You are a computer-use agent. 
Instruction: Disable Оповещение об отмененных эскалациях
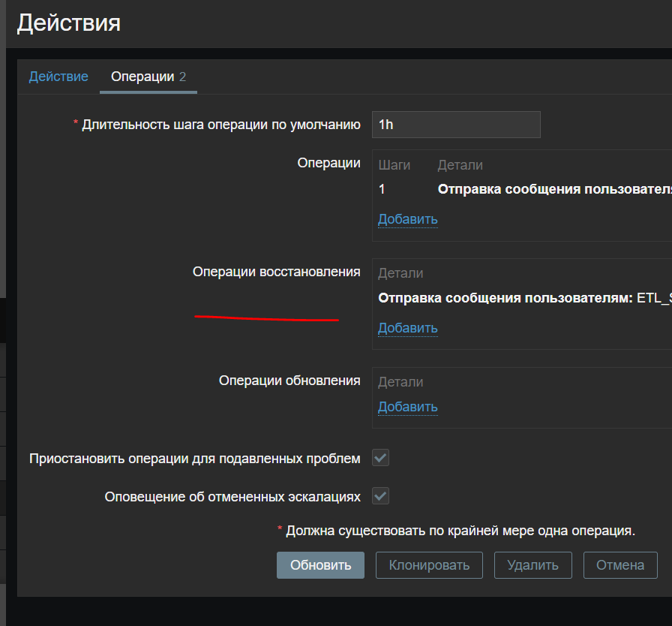pos(380,495)
